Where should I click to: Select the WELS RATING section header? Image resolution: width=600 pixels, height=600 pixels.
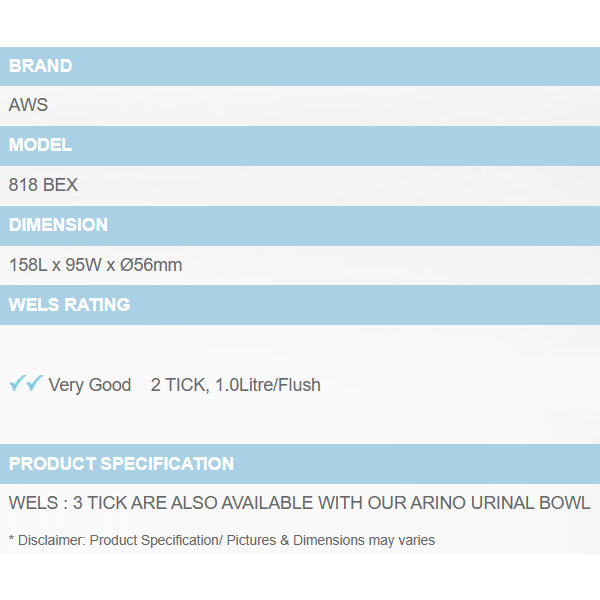pos(69,305)
